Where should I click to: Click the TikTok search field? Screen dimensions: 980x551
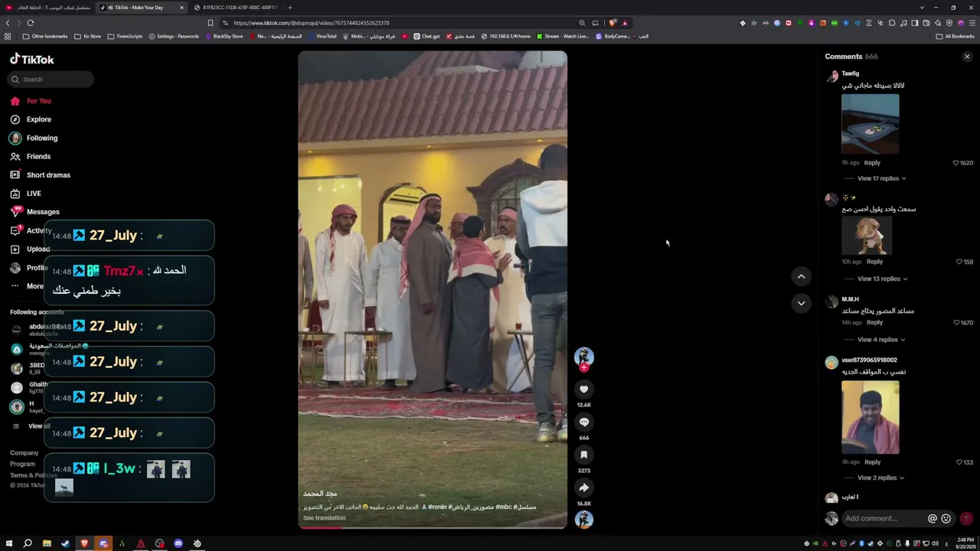(51, 79)
